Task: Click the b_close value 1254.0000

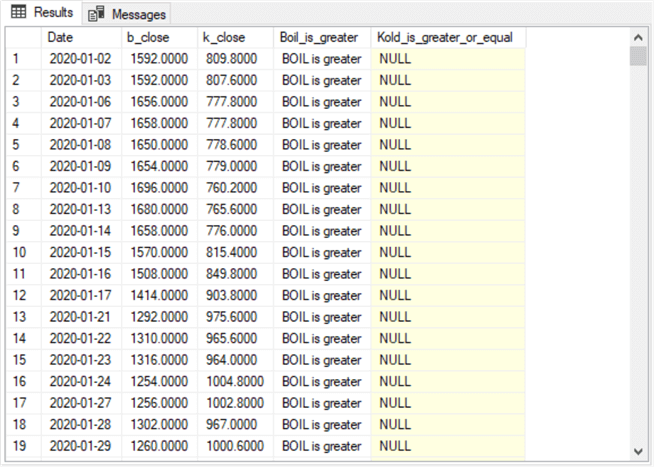Action: click(159, 382)
